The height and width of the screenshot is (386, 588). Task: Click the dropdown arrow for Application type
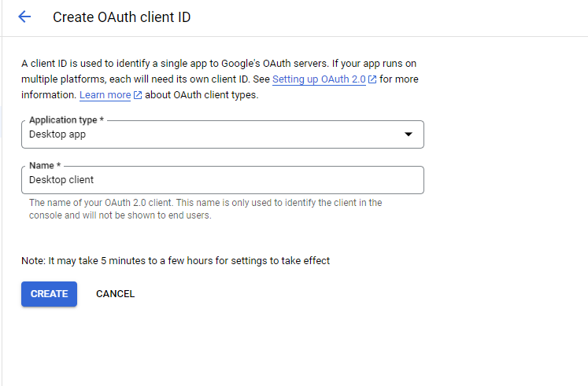[409, 134]
